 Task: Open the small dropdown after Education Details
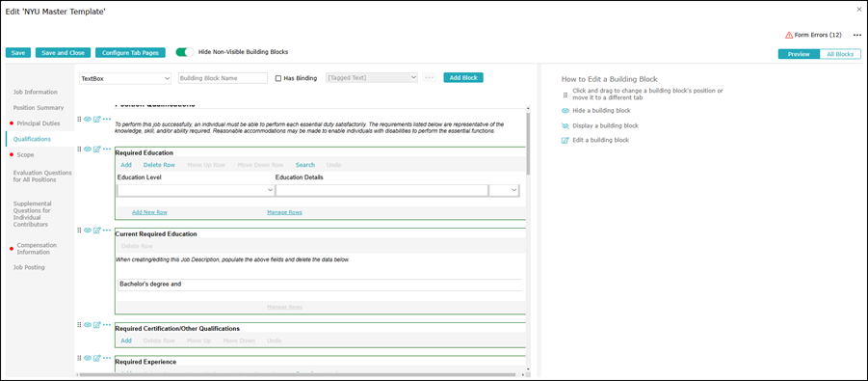pyautogui.click(x=504, y=190)
